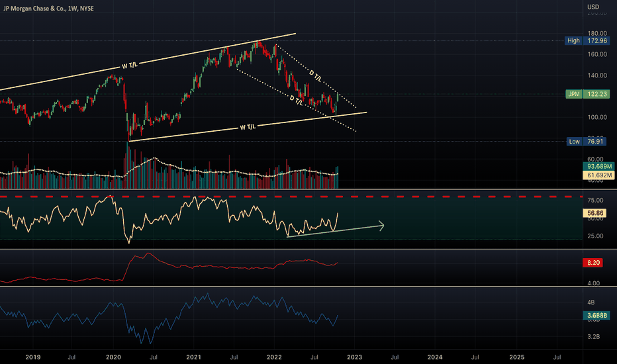Click the volume value 93.689M
The image size is (617, 364).
pyautogui.click(x=599, y=166)
